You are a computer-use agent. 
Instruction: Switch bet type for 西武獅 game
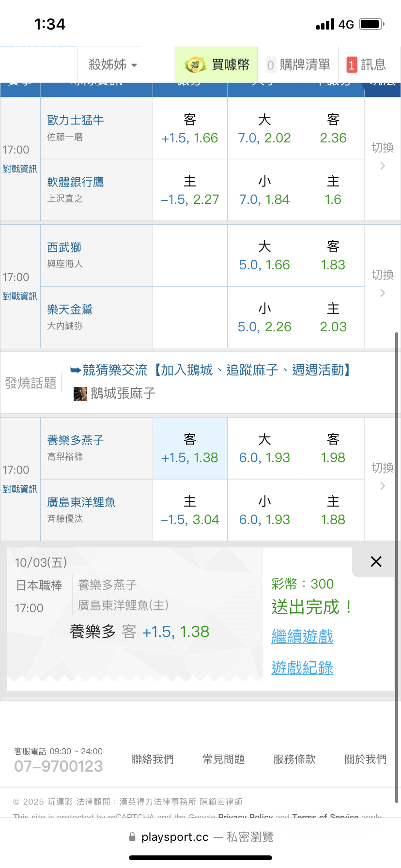[x=383, y=283]
